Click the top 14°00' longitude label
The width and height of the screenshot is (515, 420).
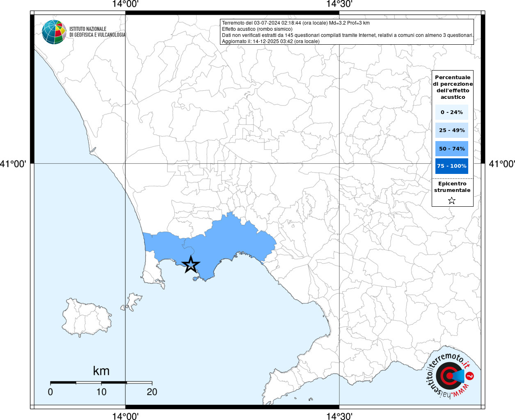tap(125, 4)
